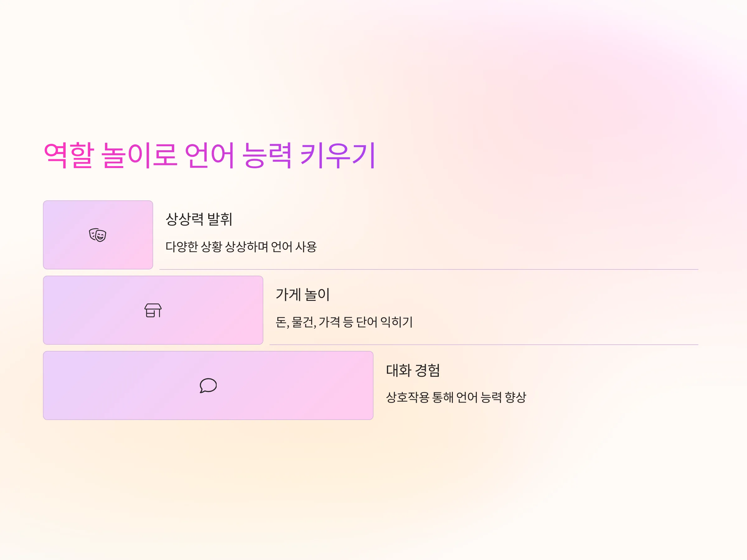Click the word '향상' in the last description
The image size is (747, 560).
coord(515,397)
